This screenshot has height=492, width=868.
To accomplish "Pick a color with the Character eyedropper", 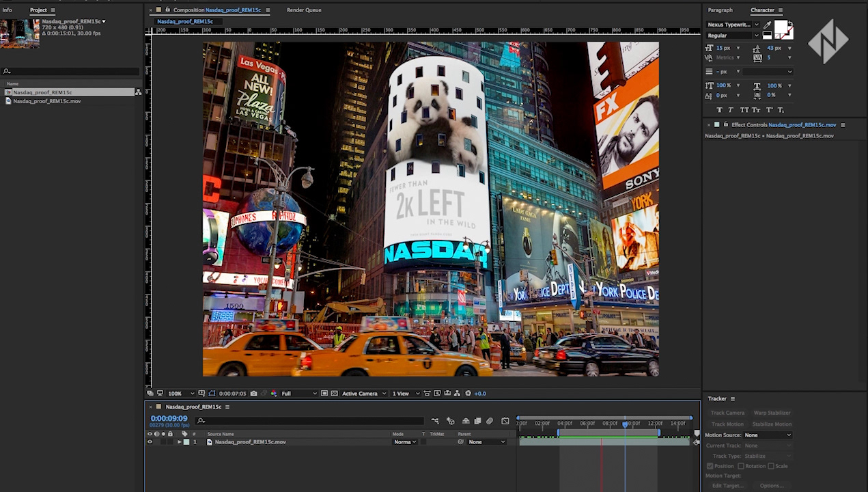I will 767,25.
